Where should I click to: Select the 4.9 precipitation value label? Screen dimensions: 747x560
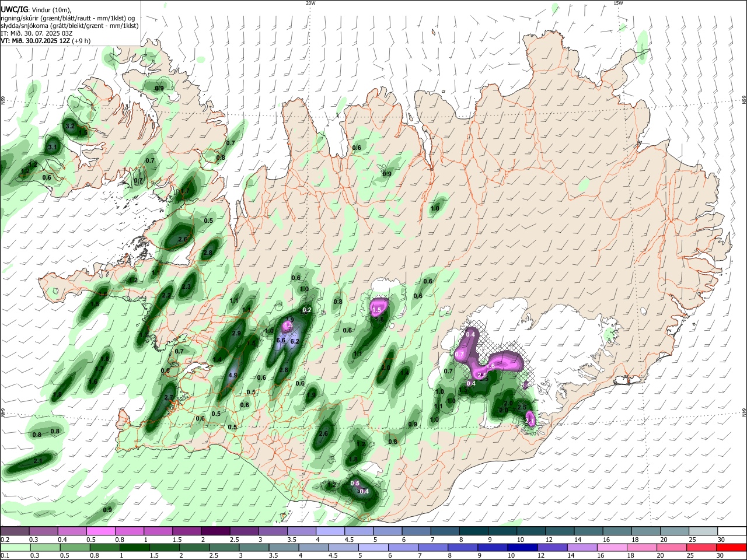tap(233, 375)
